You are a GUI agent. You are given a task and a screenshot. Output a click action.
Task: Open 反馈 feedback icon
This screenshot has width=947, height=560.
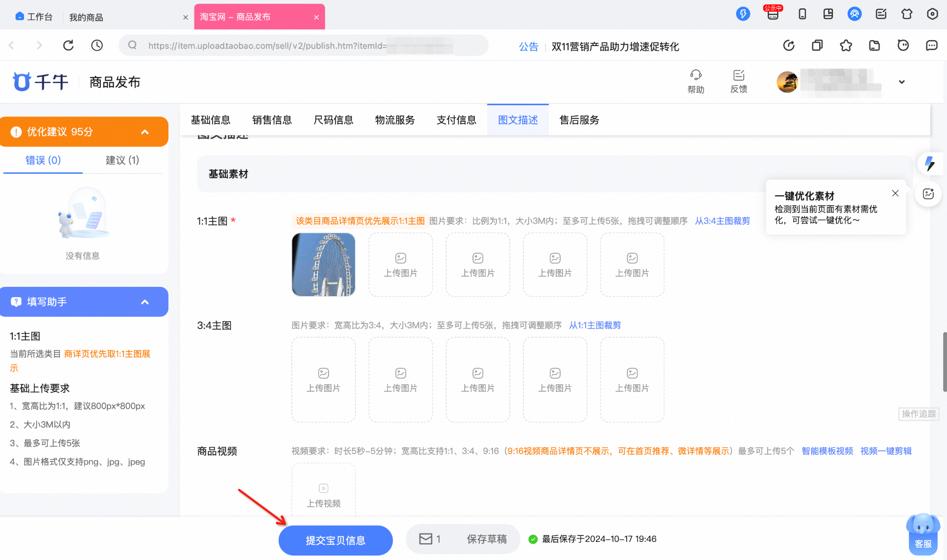tap(739, 81)
